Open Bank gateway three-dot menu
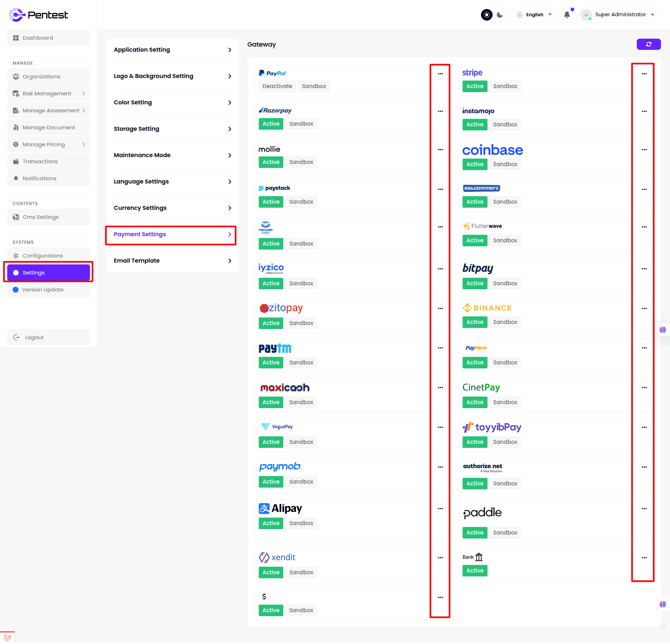The height and width of the screenshot is (644, 670). tap(644, 558)
